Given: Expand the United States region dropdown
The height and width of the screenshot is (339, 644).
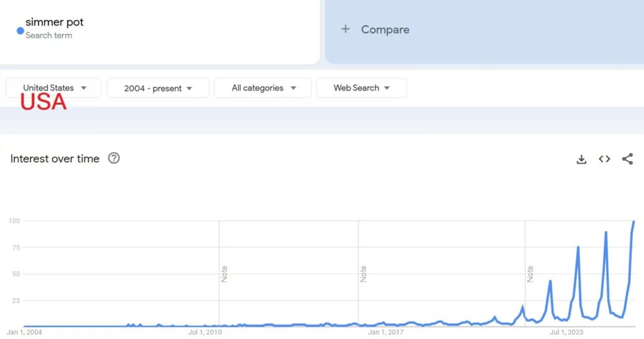Looking at the screenshot, I should (x=54, y=88).
